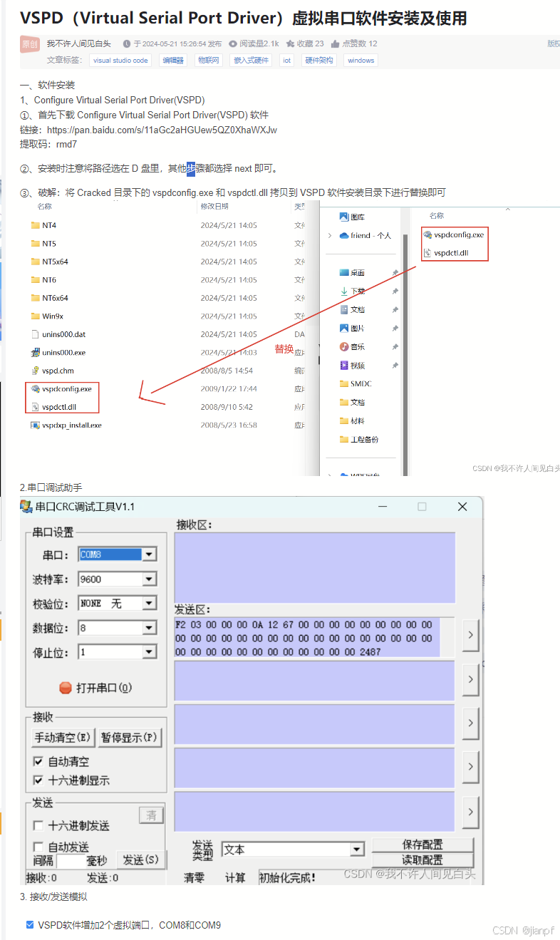Expand the friend - 个人 tree node
Viewport: 560px width, 940px height.
pyautogui.click(x=330, y=235)
